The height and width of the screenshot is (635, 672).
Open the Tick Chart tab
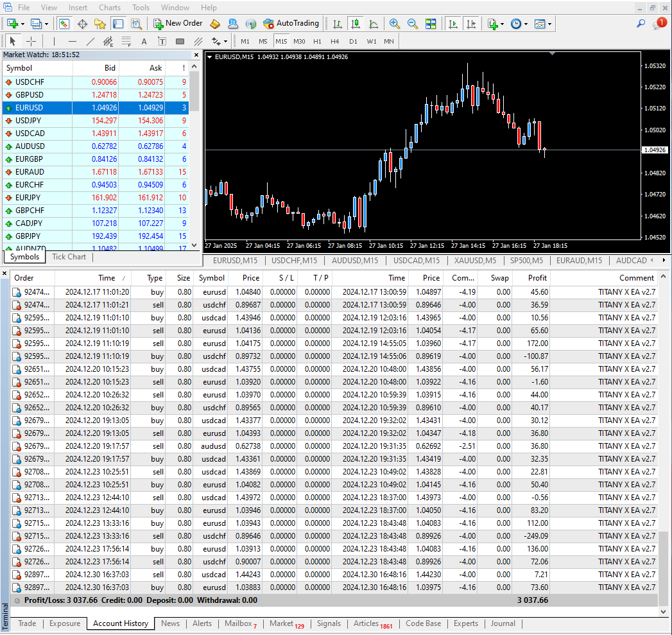click(69, 257)
